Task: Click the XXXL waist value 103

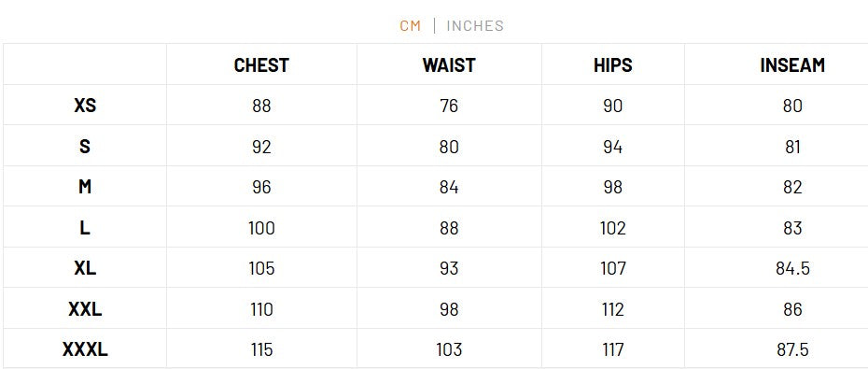Action: click(449, 349)
